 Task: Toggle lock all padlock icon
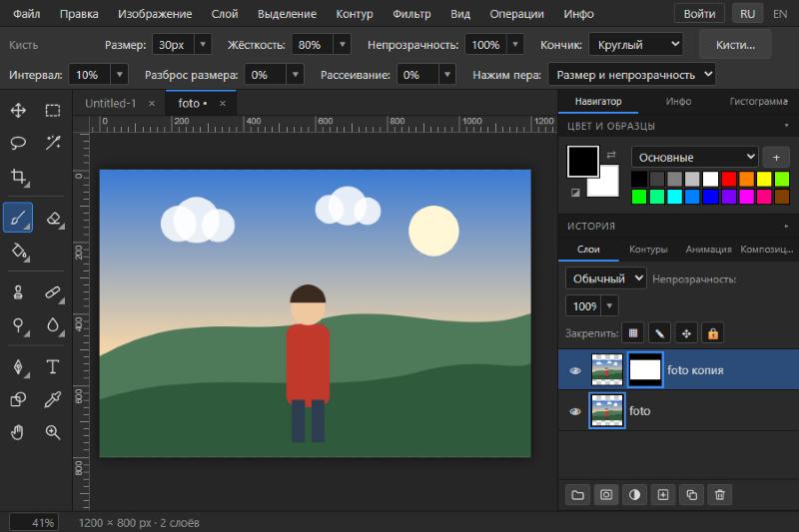tap(713, 333)
